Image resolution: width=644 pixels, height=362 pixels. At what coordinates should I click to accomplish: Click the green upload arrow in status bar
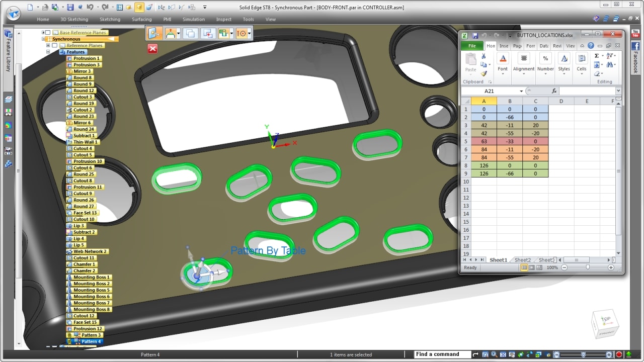pyautogui.click(x=628, y=354)
